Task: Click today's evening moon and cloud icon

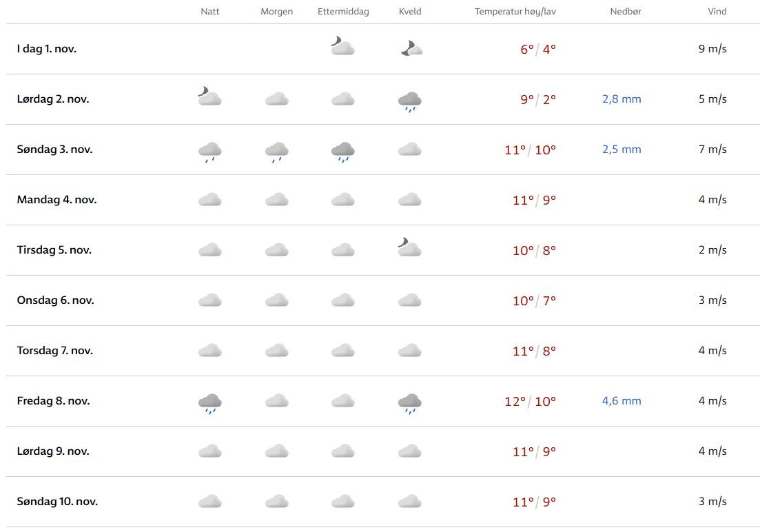Action: [411, 48]
